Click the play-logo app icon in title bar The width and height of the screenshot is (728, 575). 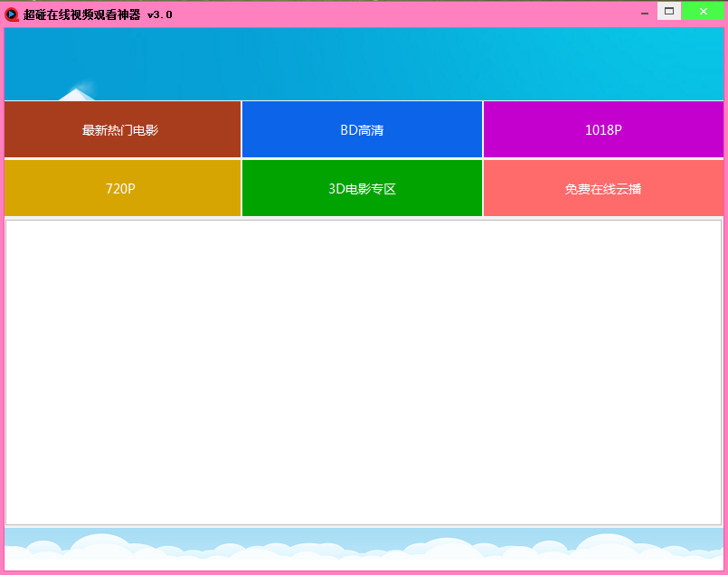point(12,14)
